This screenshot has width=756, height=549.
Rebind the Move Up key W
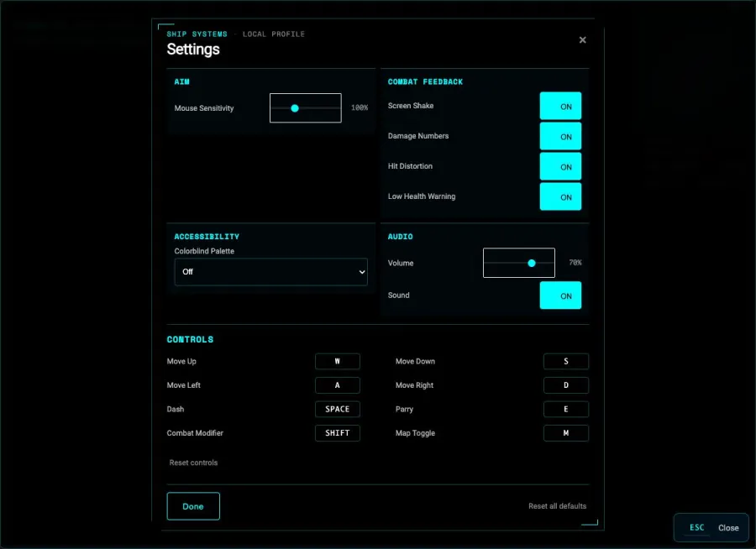[x=338, y=361]
